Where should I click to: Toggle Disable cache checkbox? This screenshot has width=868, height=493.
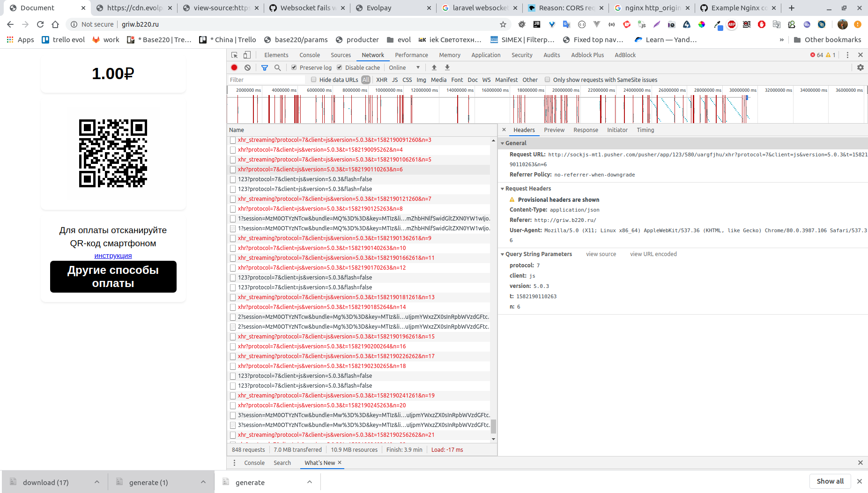(340, 67)
